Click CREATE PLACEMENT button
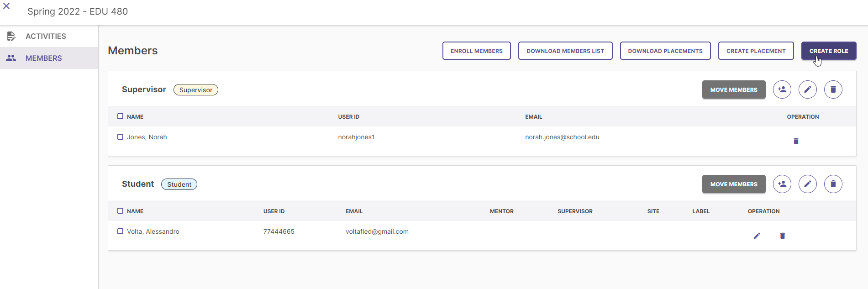 (756, 51)
